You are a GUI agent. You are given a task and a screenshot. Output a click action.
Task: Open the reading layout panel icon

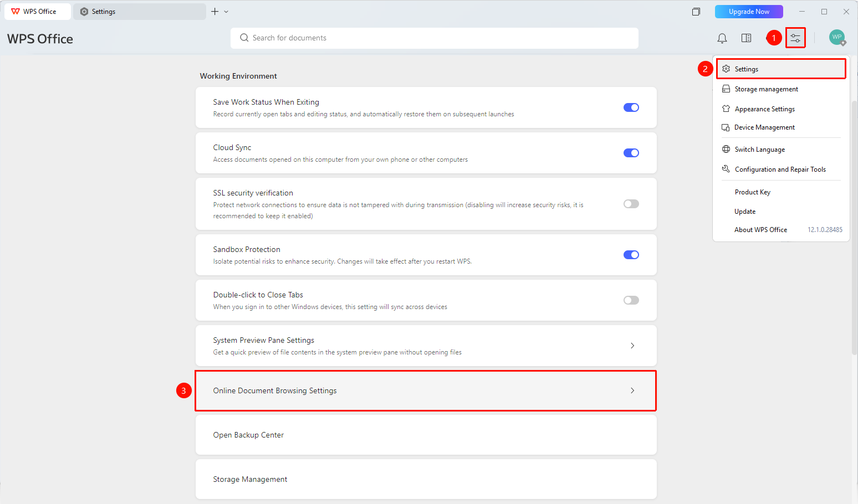coord(747,38)
